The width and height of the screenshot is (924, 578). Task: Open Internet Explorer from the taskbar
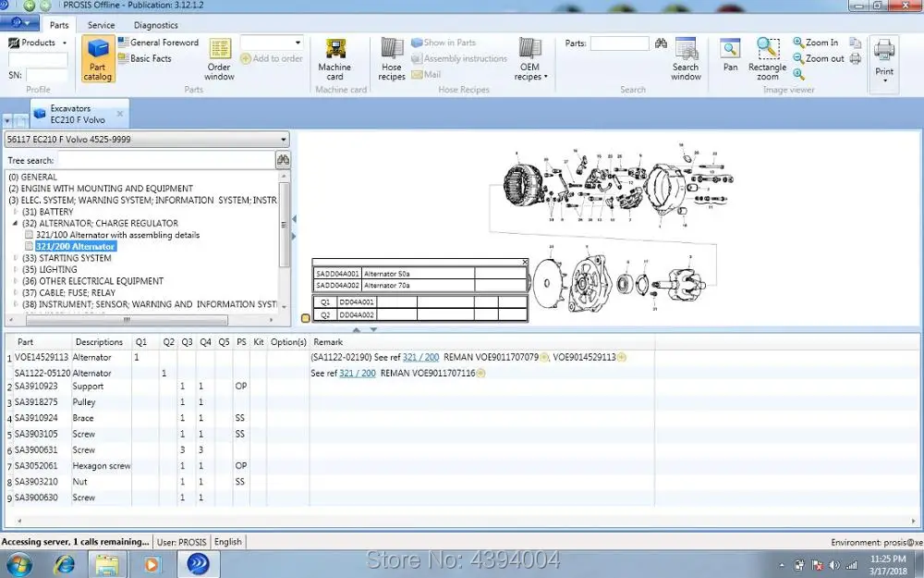tap(64, 564)
